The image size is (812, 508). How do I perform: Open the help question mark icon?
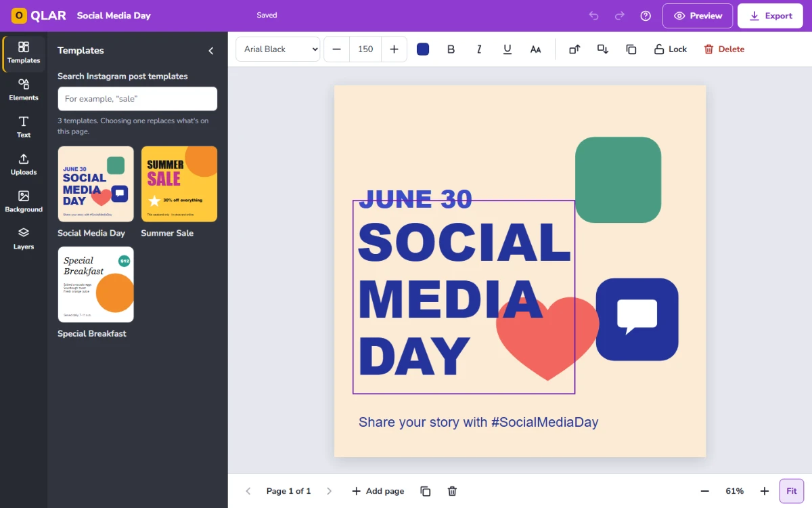(646, 16)
